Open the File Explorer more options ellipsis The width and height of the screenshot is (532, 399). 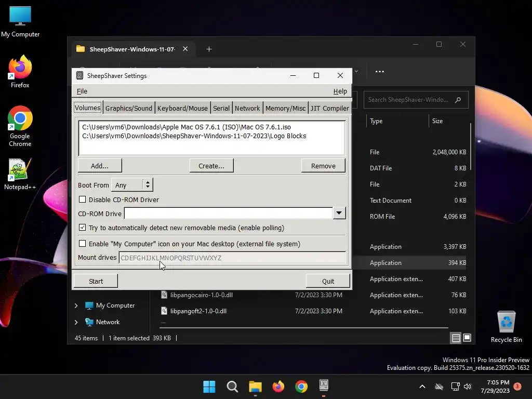click(380, 72)
